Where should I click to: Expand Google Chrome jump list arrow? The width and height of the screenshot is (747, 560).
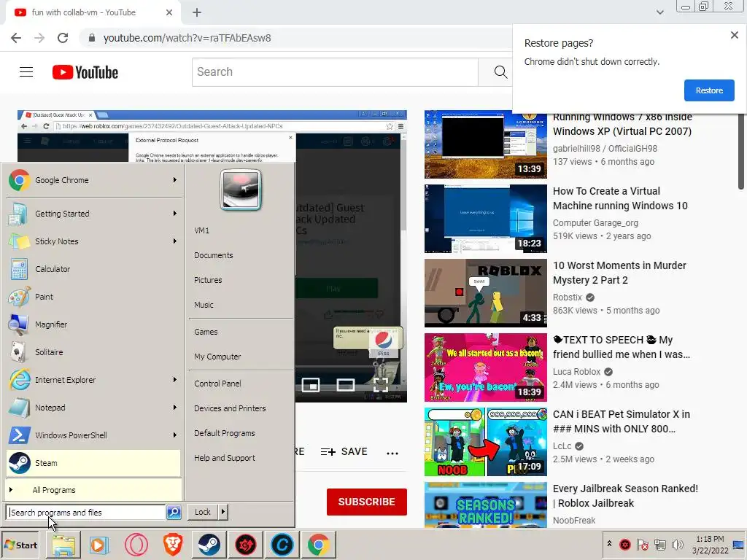(175, 180)
